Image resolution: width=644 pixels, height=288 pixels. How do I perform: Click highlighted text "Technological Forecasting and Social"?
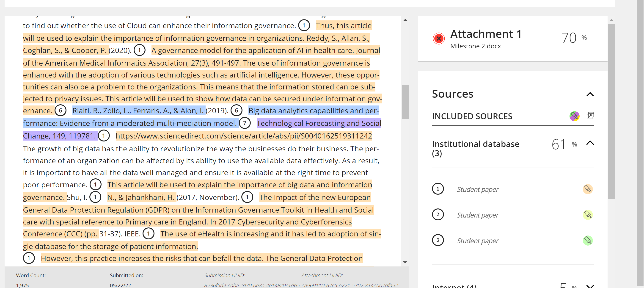click(319, 123)
